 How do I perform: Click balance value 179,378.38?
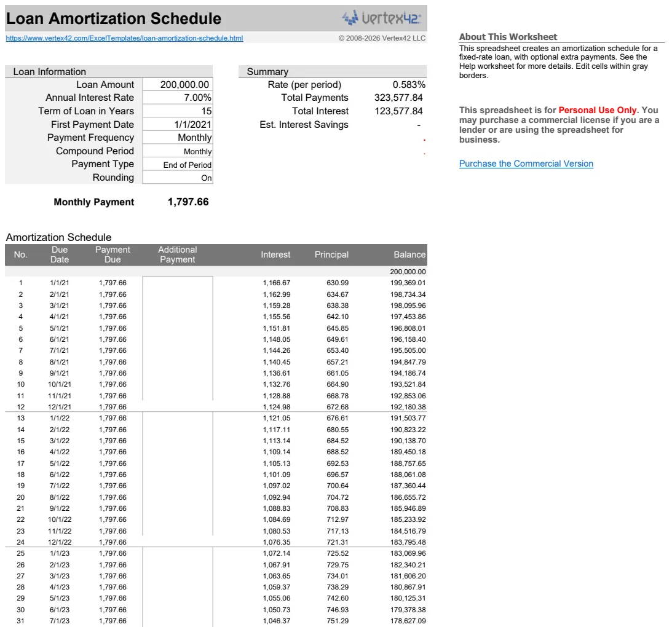pyautogui.click(x=408, y=610)
